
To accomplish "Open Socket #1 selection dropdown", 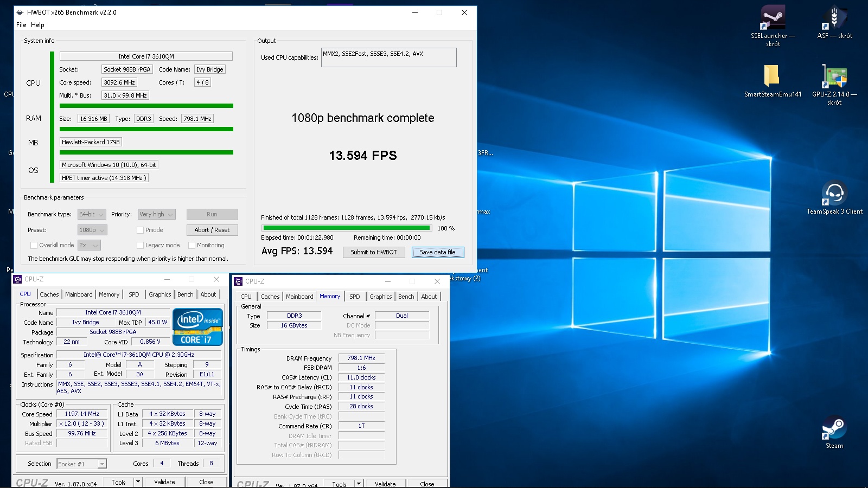I will 81,464.
